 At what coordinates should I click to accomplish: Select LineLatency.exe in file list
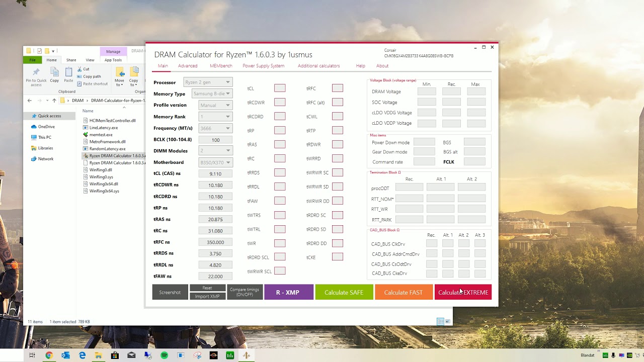104,128
